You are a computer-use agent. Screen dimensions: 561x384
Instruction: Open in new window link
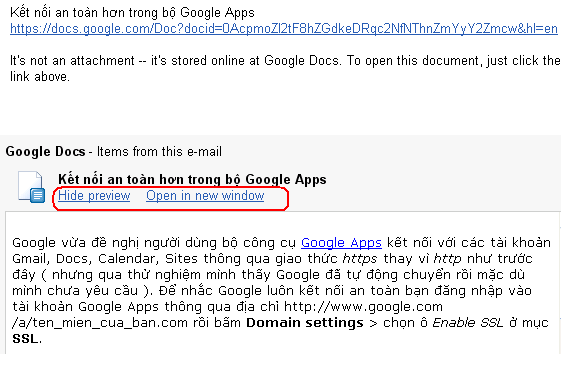[x=205, y=196]
